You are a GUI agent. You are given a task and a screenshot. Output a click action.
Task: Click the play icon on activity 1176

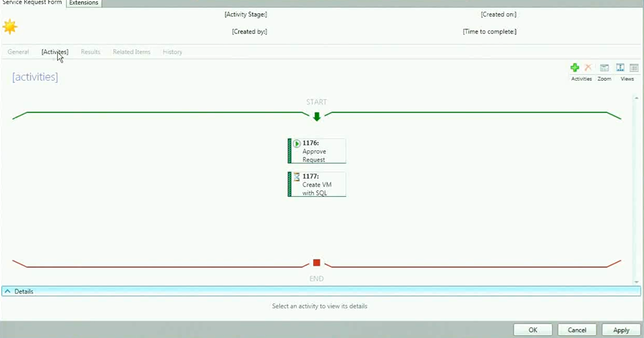(x=297, y=143)
